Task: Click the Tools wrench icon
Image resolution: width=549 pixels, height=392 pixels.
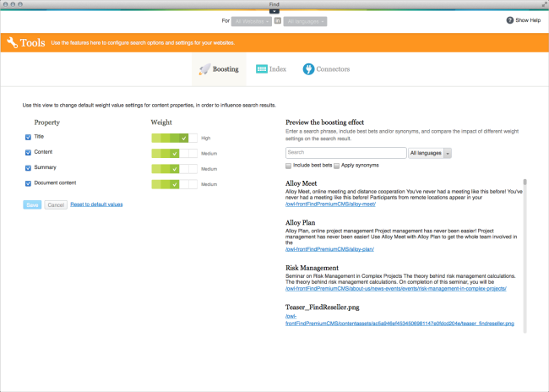Action: tap(12, 43)
